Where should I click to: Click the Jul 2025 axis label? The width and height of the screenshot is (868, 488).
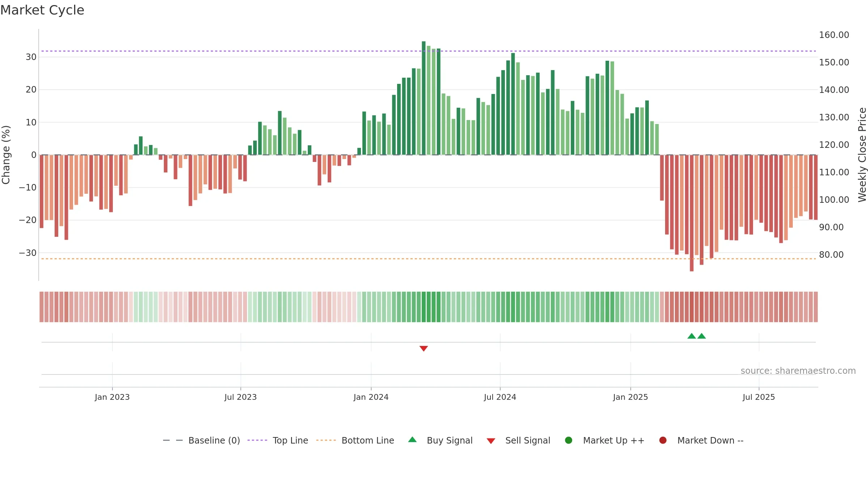759,397
